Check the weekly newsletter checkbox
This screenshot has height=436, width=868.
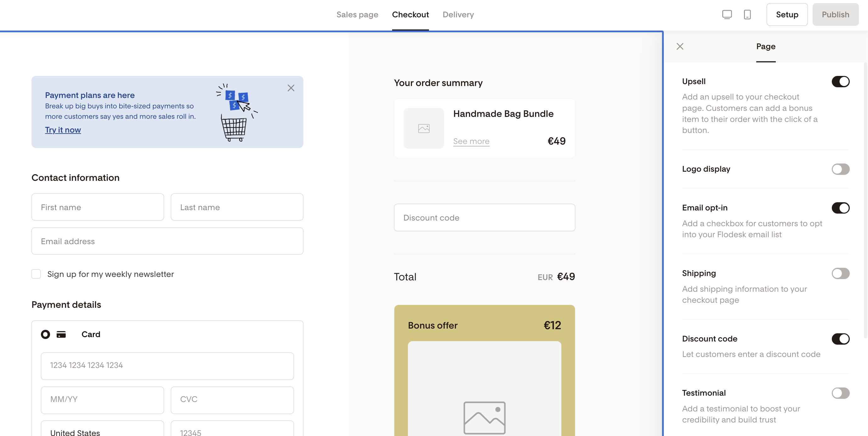click(x=36, y=274)
